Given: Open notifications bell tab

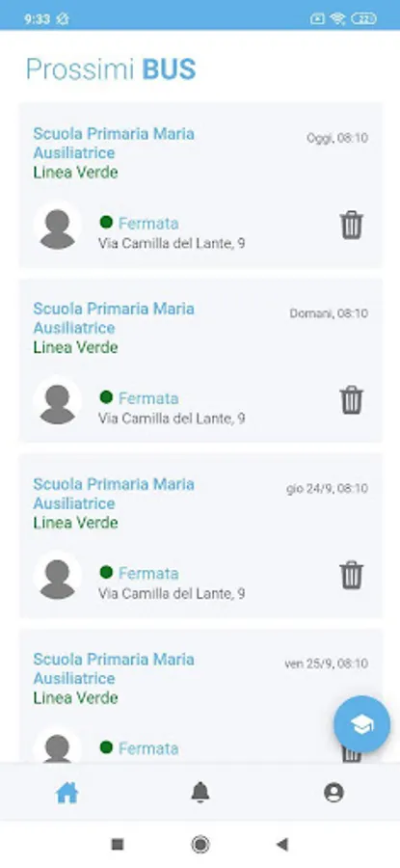Looking at the screenshot, I should [200, 793].
